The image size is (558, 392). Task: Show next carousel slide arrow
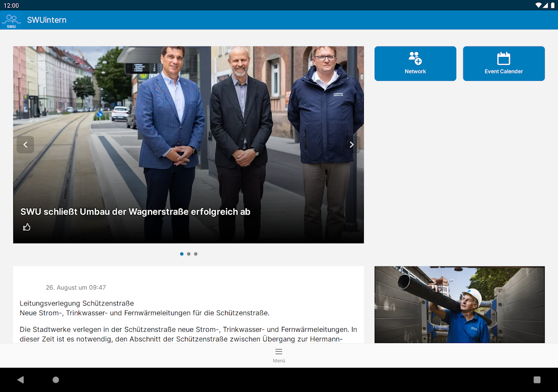click(x=352, y=145)
